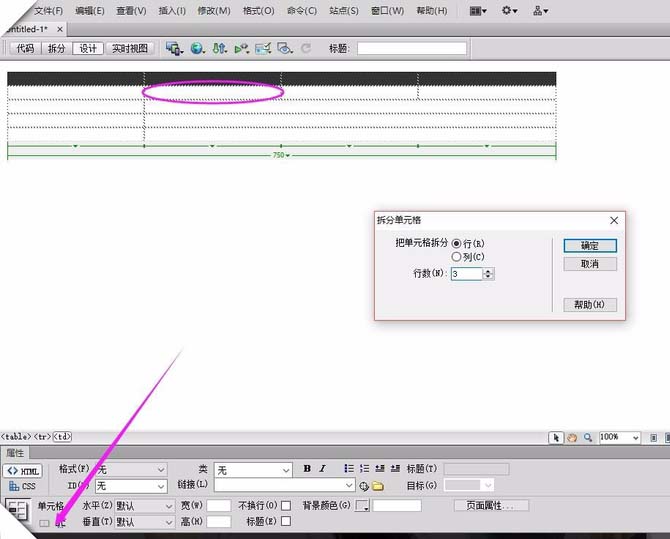Open the 链接(L) link dropdown

tap(285, 485)
